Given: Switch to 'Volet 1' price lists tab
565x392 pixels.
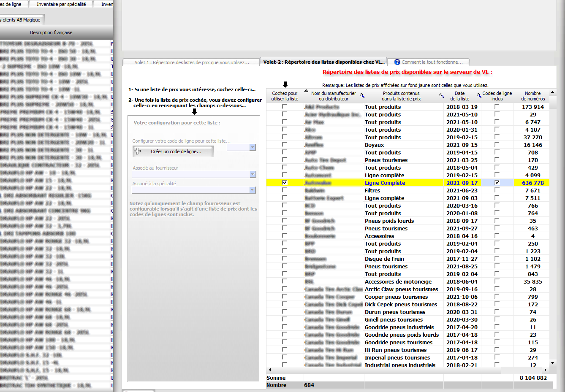Looking at the screenshot, I should pyautogui.click(x=191, y=62).
